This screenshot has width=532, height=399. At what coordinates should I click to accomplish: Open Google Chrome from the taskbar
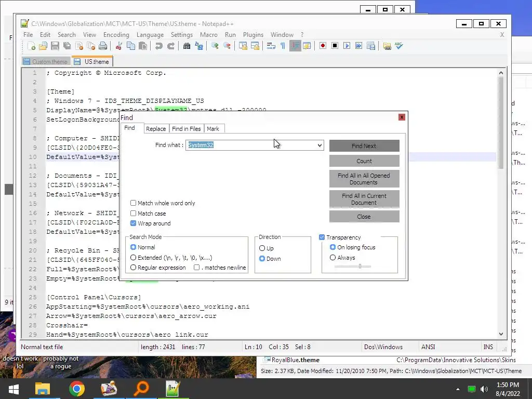[x=77, y=389]
